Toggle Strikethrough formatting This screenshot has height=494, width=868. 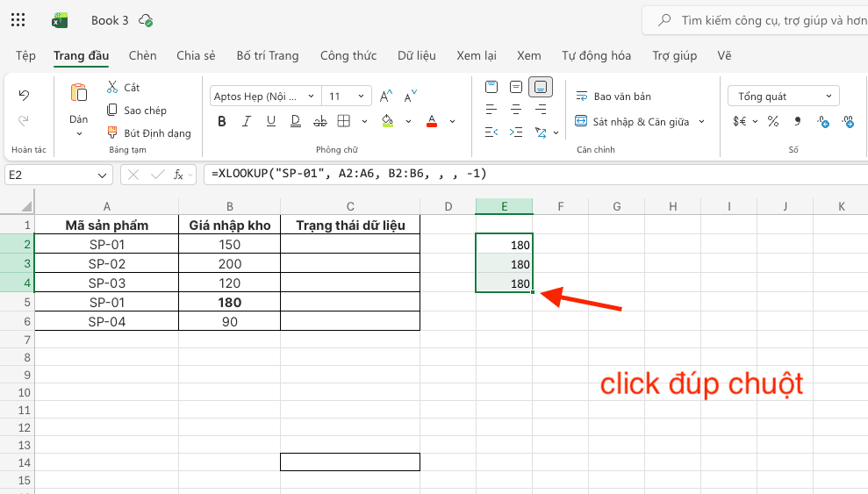point(320,121)
